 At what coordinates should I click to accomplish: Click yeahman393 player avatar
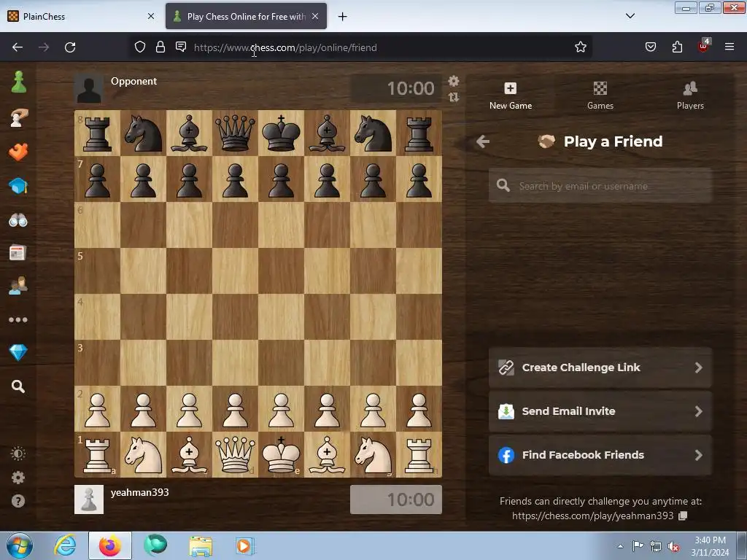[89, 499]
